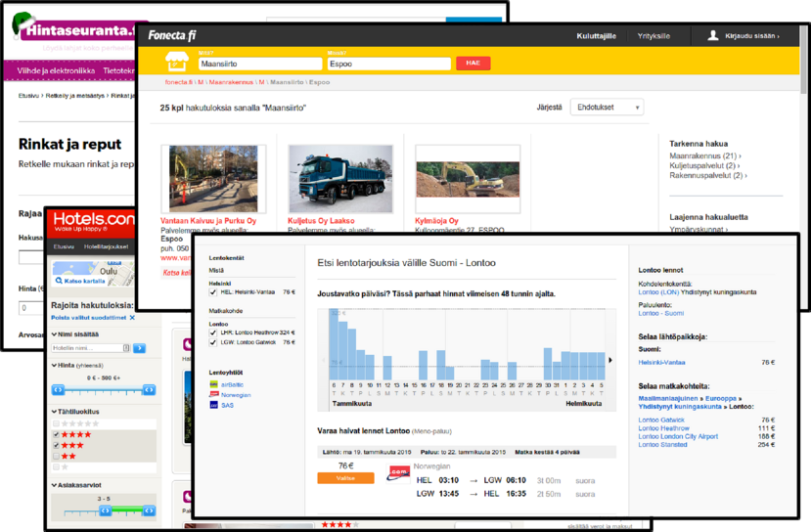Click the Vantaan Kaivuu ja Purku thumbnail image
Screen dimensions: 811x532
213,179
